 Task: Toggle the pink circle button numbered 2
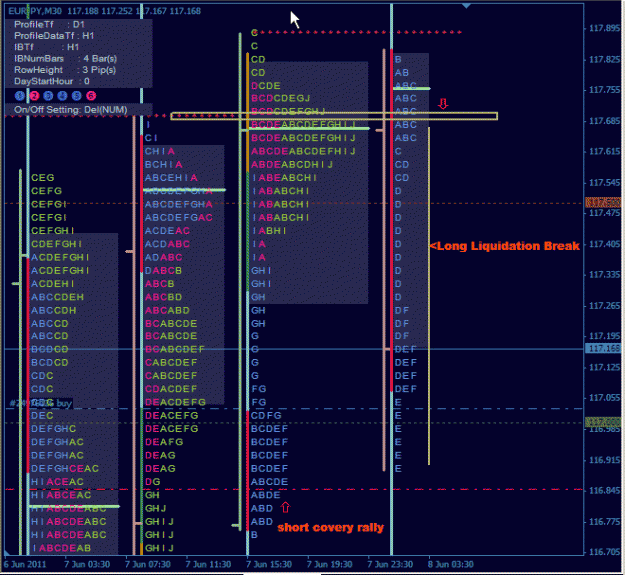[34, 96]
